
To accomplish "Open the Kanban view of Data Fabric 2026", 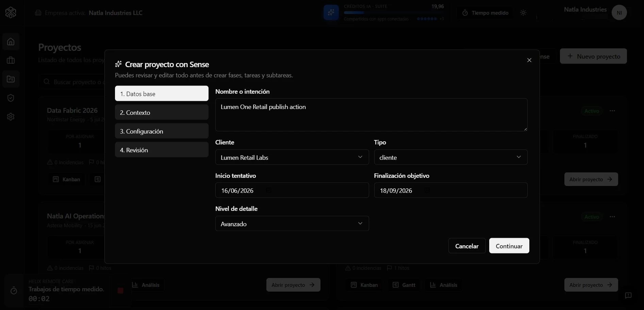I will coord(66,179).
